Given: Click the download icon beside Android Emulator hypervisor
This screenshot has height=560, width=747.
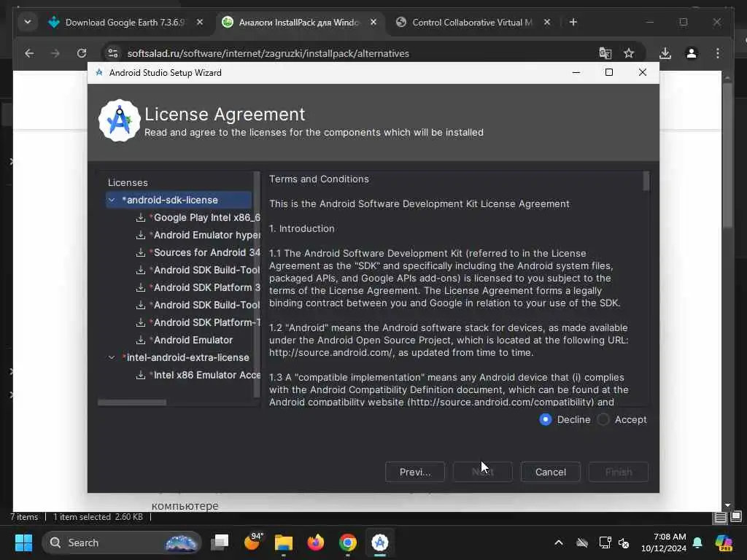Looking at the screenshot, I should [141, 236].
